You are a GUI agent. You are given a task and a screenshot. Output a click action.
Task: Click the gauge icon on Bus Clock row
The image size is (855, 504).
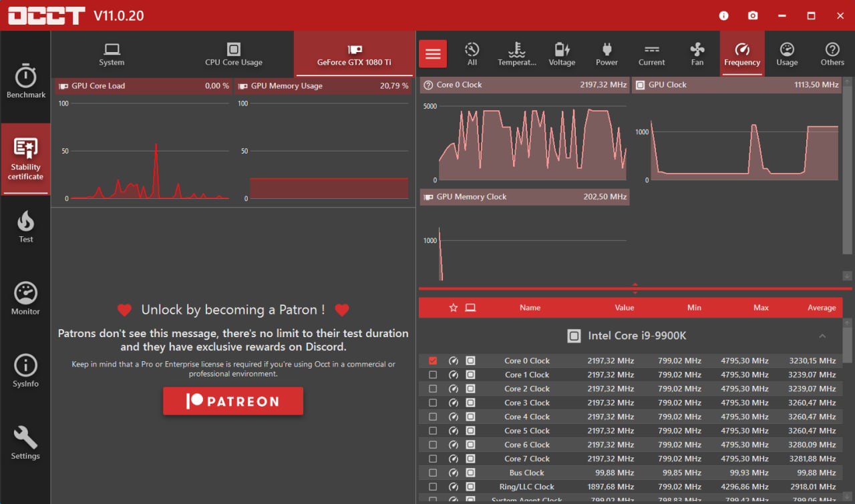(x=454, y=473)
